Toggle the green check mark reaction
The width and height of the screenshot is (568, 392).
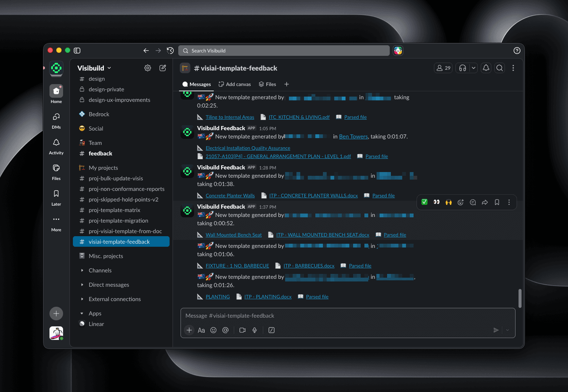click(x=424, y=202)
